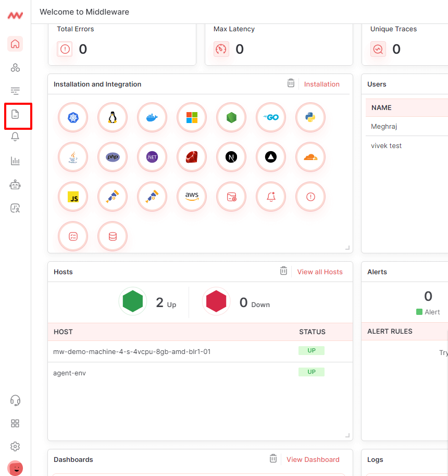
Task: Delete the Dashboards widget via trash icon
Action: 273,458
